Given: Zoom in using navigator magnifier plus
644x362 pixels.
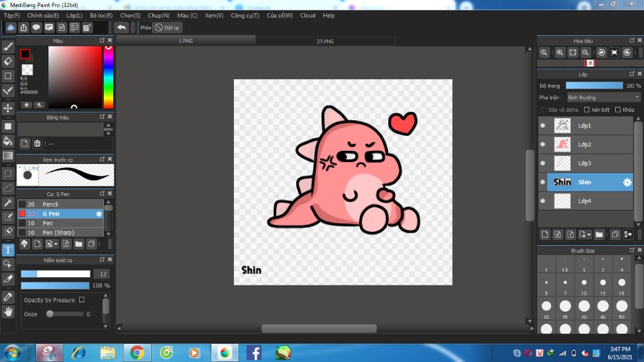Looking at the screenshot, I should pos(559,53).
